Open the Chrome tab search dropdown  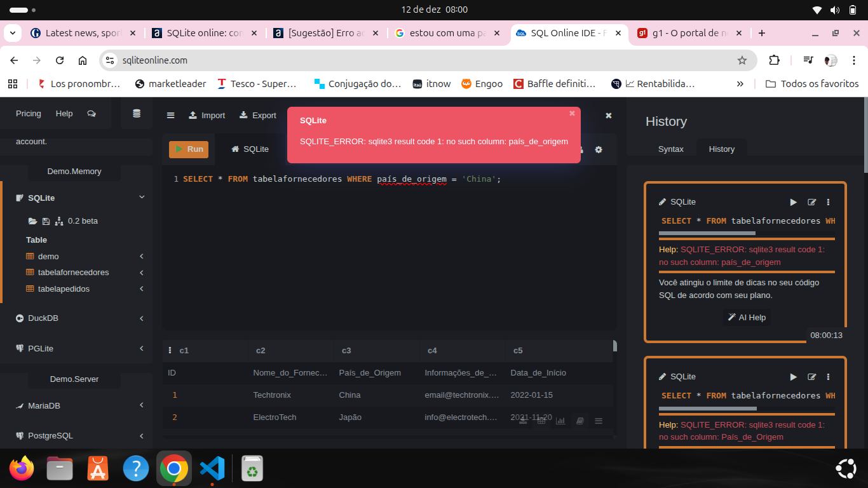pyautogui.click(x=13, y=33)
